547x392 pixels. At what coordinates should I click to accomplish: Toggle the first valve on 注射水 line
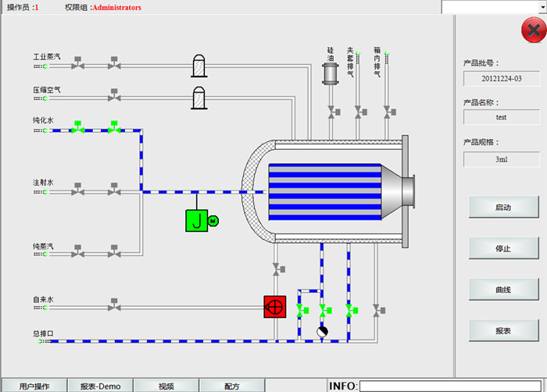(77, 190)
